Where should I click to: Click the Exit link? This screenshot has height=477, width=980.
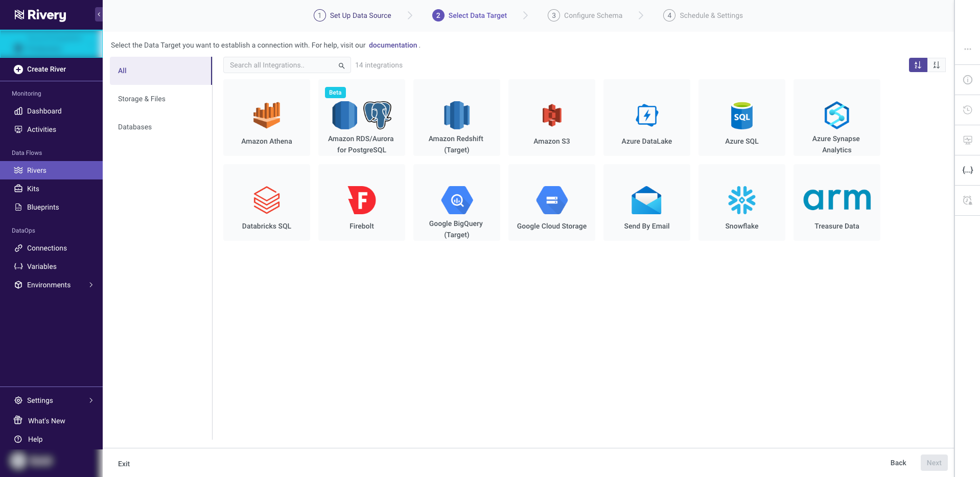(124, 464)
